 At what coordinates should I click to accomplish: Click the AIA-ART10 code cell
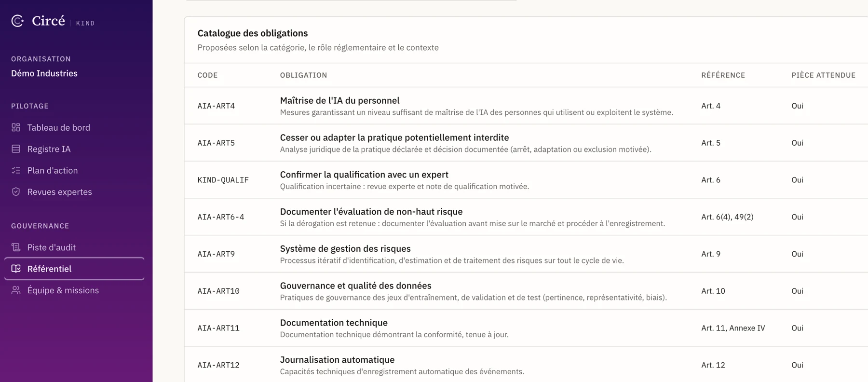coord(218,291)
